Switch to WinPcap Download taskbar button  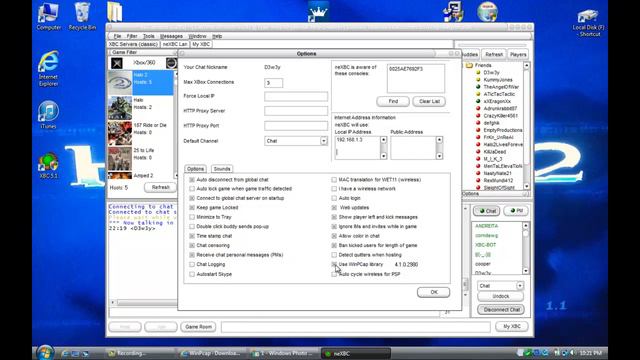(x=213, y=353)
